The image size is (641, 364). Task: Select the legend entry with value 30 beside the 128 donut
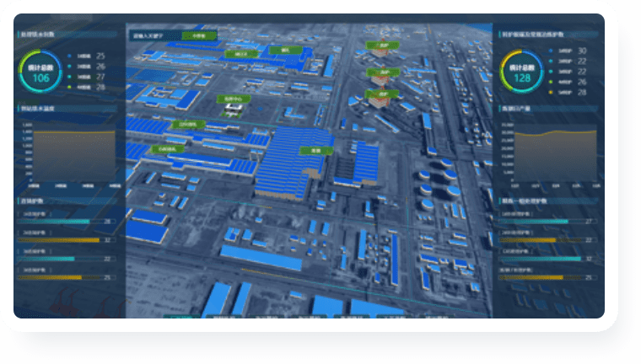pos(568,51)
